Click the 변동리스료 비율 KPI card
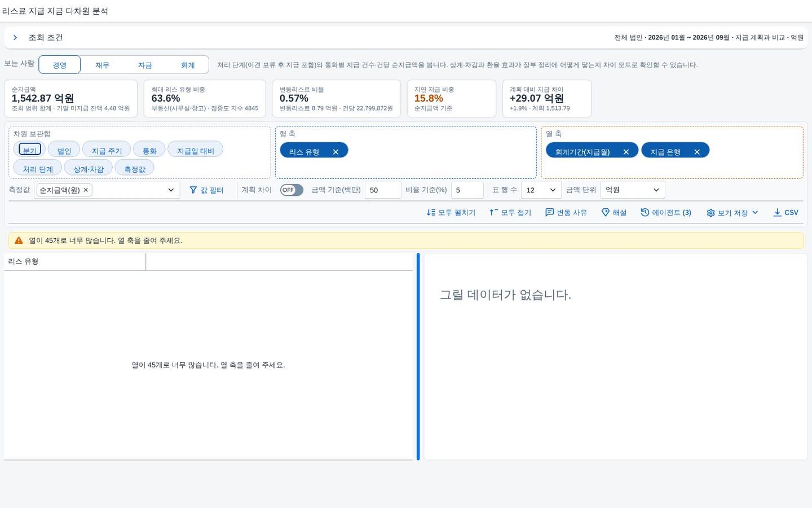 336,99
